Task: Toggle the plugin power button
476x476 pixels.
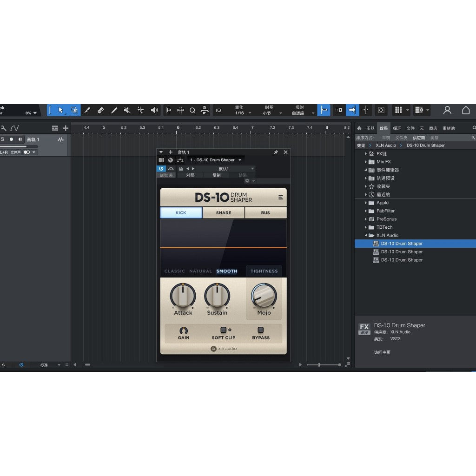Action: pos(161,168)
